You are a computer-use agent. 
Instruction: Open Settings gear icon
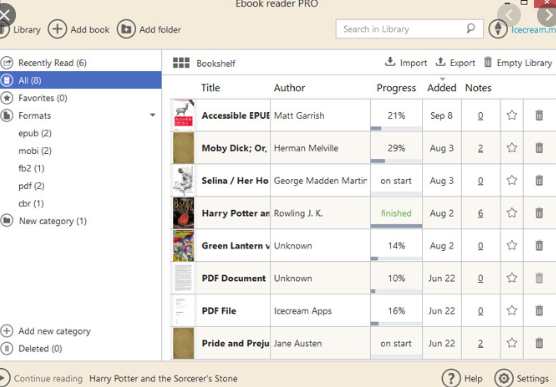coord(504,378)
